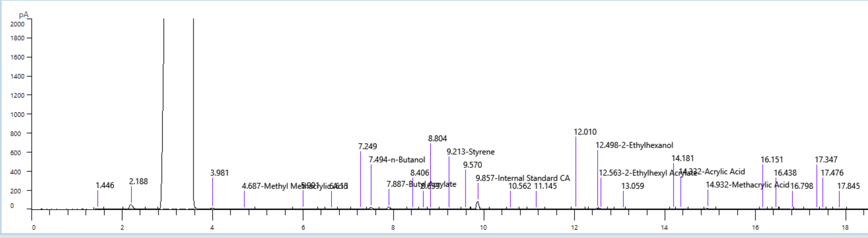Click the 3.981 peak label
The image size is (868, 238).
(x=219, y=173)
